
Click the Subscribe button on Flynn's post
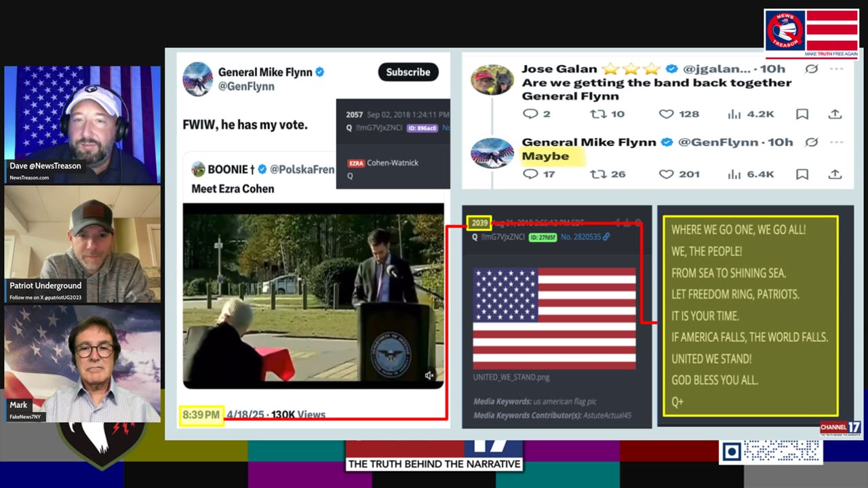tap(408, 72)
